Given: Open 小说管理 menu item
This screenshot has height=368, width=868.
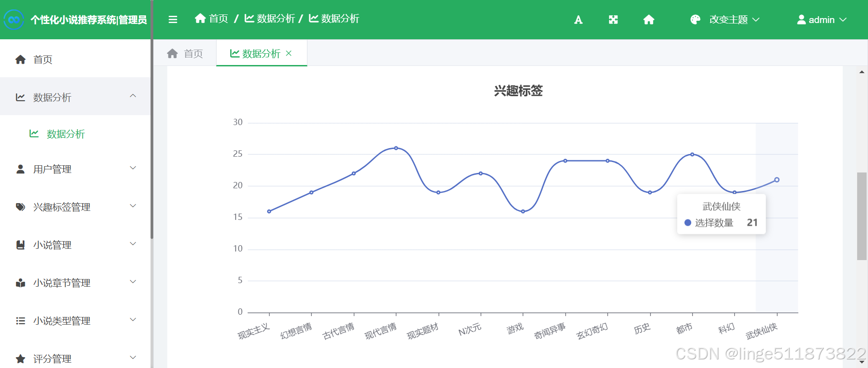Looking at the screenshot, I should [x=75, y=245].
